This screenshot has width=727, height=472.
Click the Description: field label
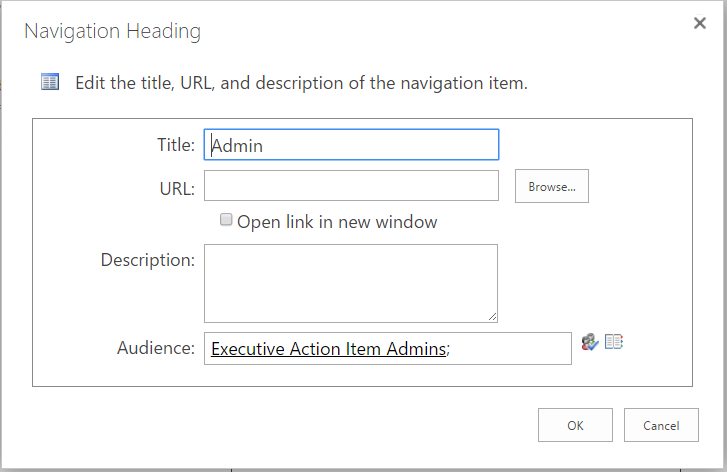pos(147,260)
